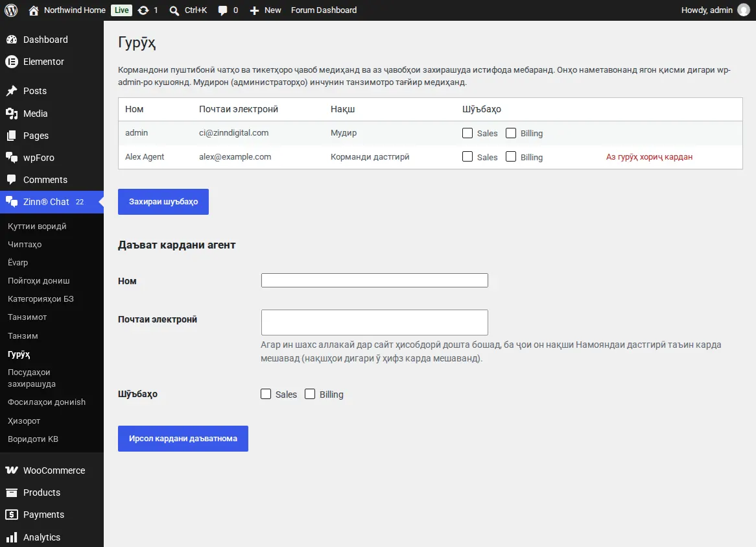Click the search magnifier icon
756x547 pixels.
(174, 10)
